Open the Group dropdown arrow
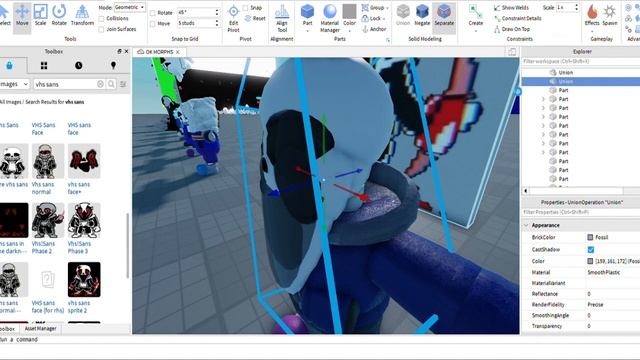 point(387,8)
